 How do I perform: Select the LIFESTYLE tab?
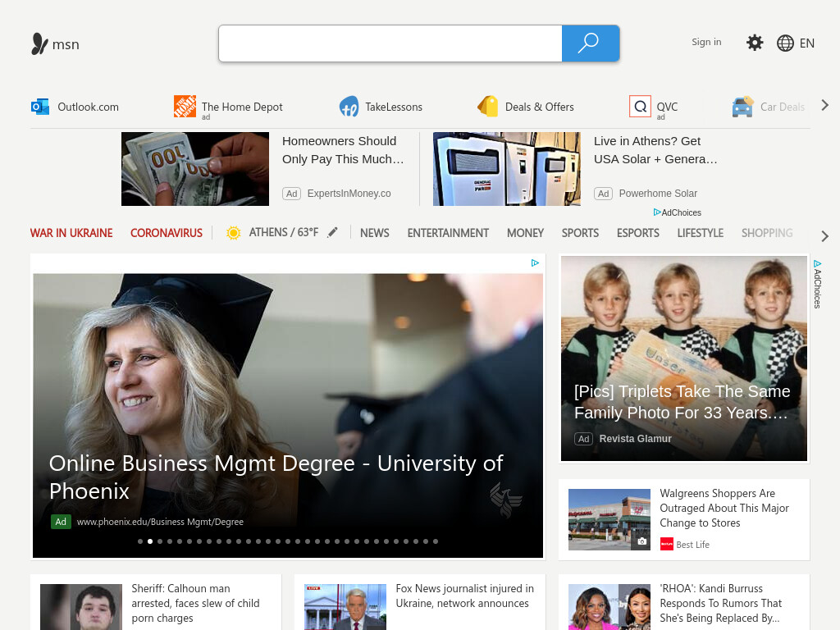point(701,233)
